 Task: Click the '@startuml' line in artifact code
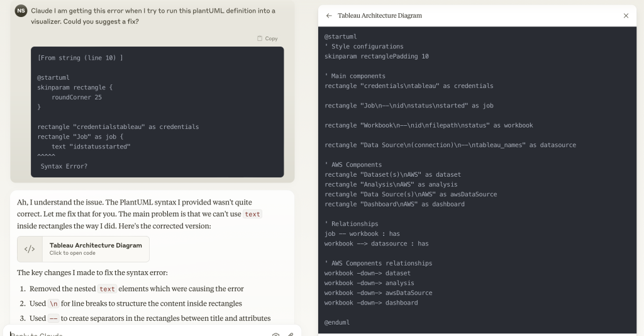click(x=340, y=36)
